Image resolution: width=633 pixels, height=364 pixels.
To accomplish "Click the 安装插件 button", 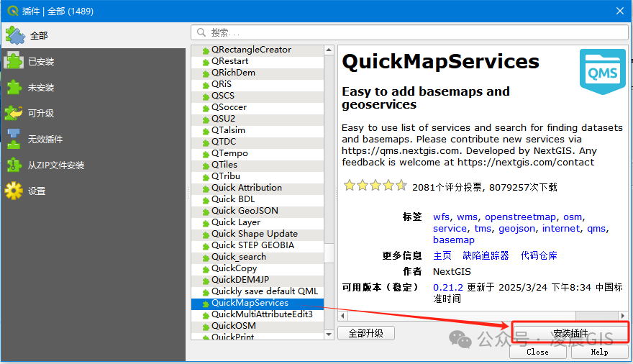I will click(x=570, y=333).
